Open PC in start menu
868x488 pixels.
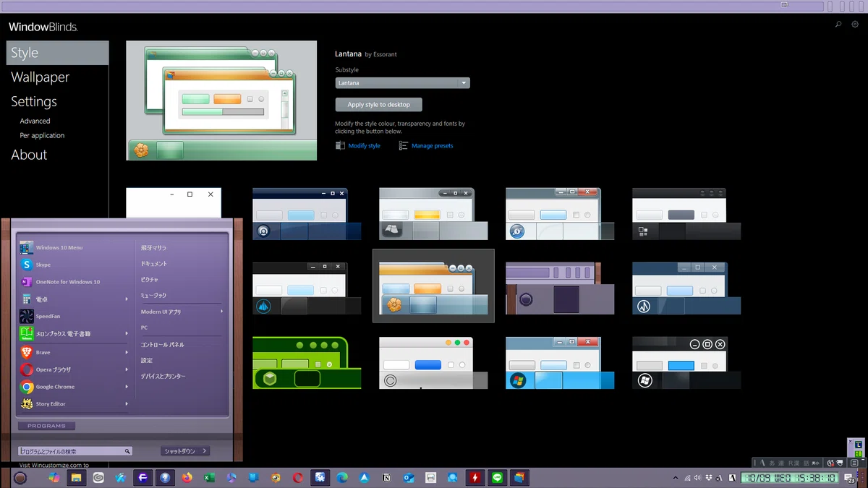click(144, 328)
